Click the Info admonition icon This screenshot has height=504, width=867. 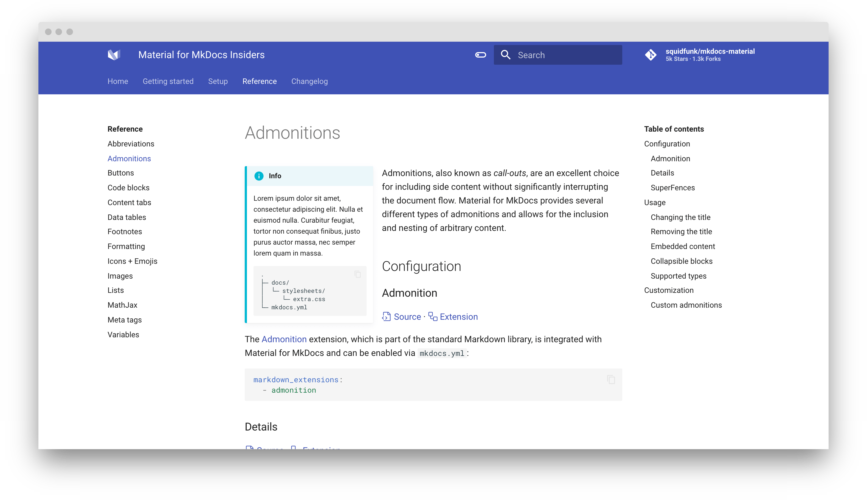[259, 176]
